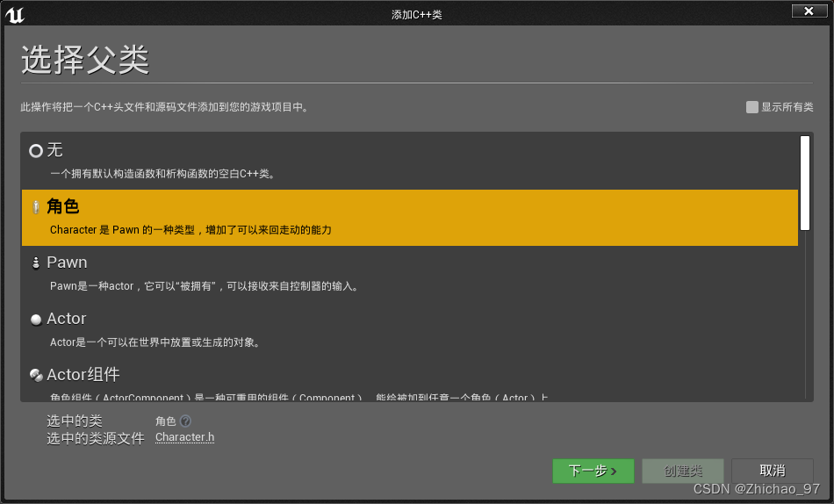
Task: Click the 选择父类 heading
Action: [85, 59]
